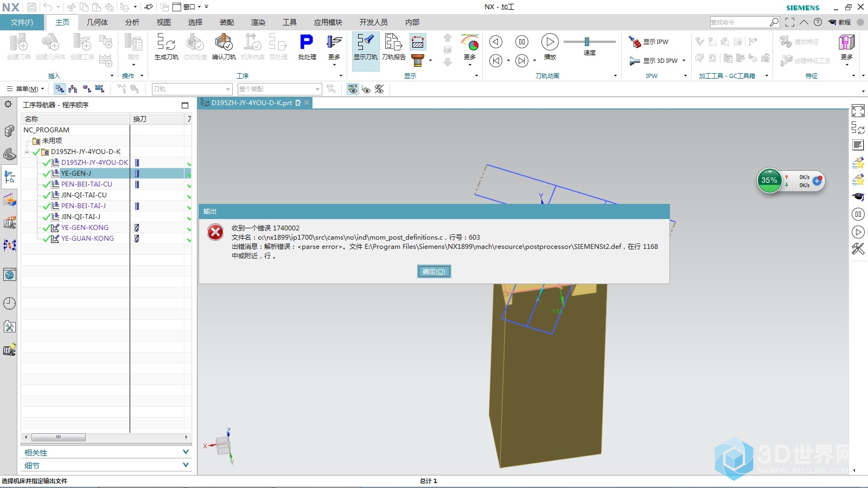Viewport: 868px width, 488px height.
Task: Switch to the 视图 ribbon tab
Action: (x=164, y=22)
